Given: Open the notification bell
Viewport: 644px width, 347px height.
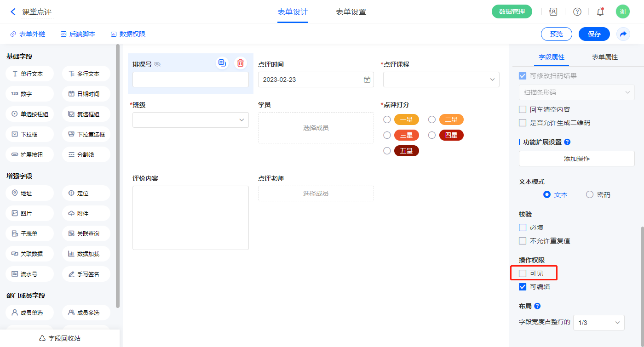Looking at the screenshot, I should click(600, 12).
